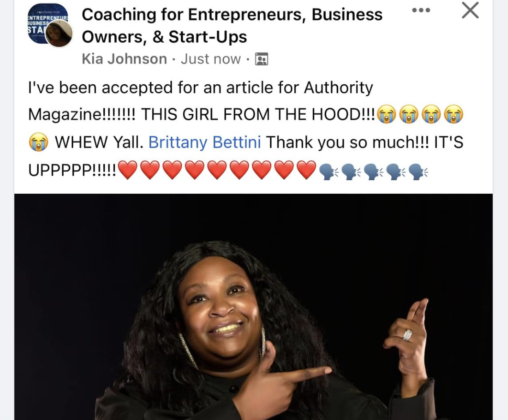The width and height of the screenshot is (508, 420).
Task: Click the first crying emoji after HOOD!!!
Action: click(x=387, y=114)
